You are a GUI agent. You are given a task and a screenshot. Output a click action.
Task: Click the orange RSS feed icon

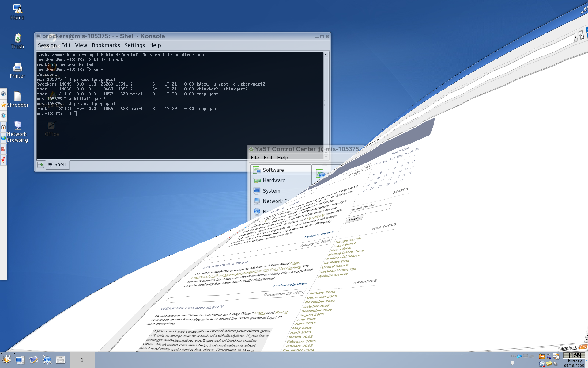(x=583, y=347)
